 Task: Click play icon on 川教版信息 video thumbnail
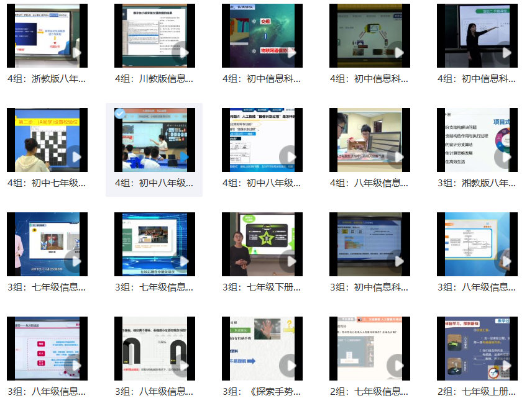click(183, 53)
